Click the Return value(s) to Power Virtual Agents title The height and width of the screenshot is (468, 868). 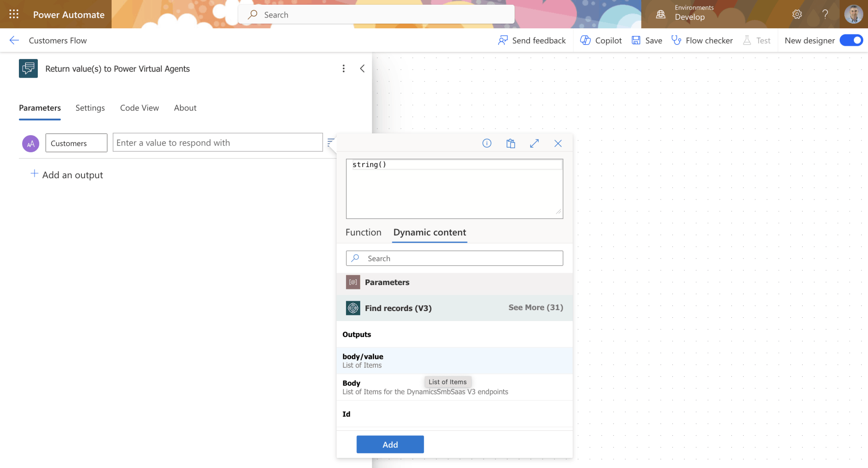click(x=117, y=69)
